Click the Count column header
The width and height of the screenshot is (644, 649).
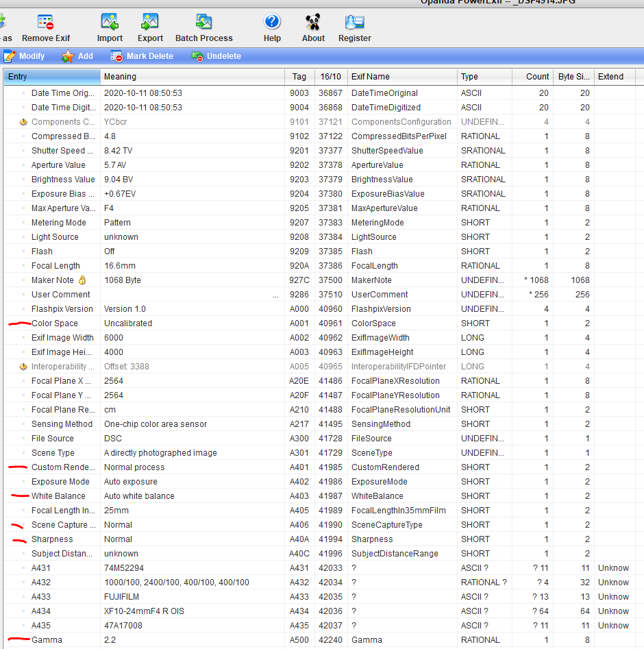click(x=532, y=77)
